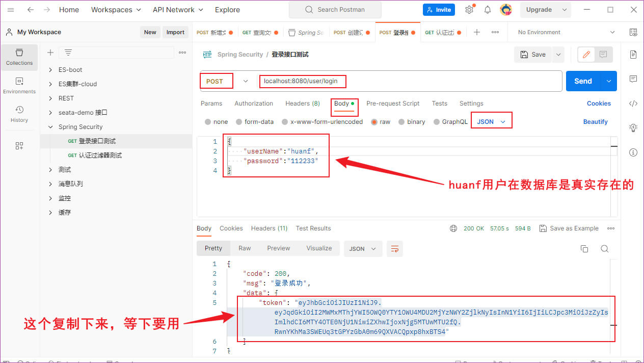Open the Collections sidebar panel
The width and height of the screenshot is (644, 363).
(19, 57)
